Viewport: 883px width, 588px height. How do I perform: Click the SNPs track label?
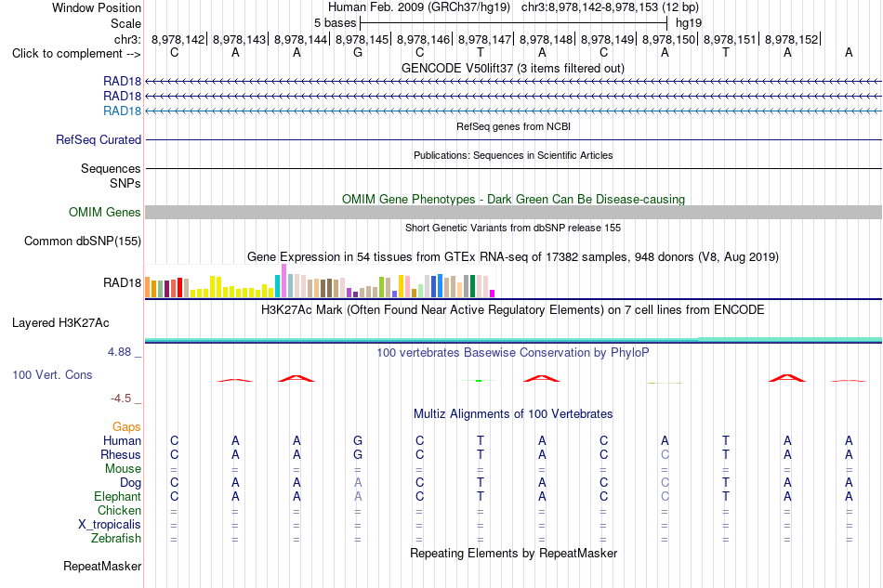(125, 183)
